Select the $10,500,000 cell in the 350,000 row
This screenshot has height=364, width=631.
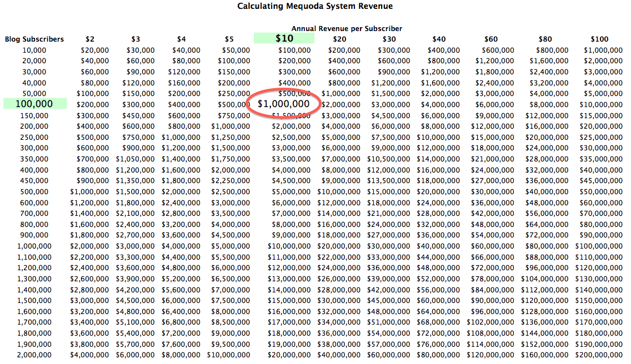click(388, 159)
